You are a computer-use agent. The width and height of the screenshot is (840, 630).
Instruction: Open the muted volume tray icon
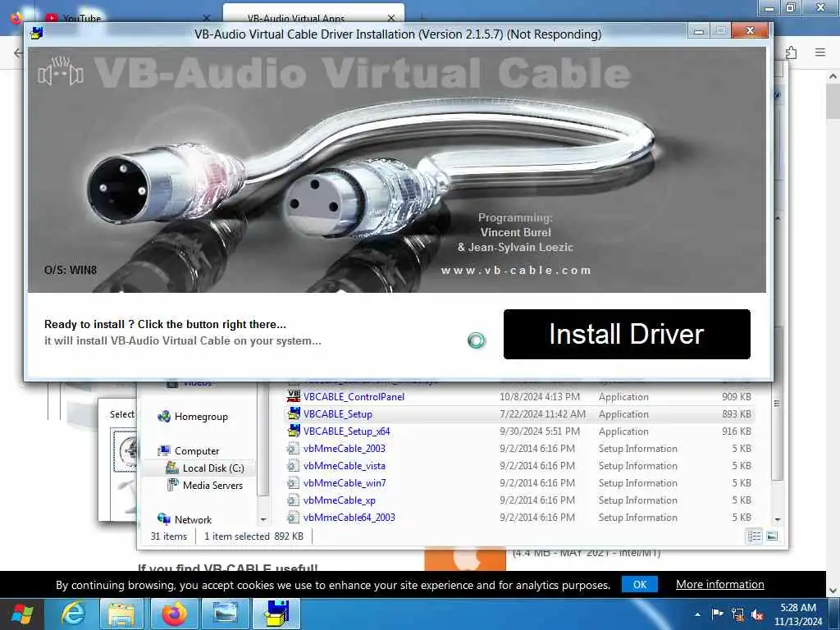pos(757,614)
